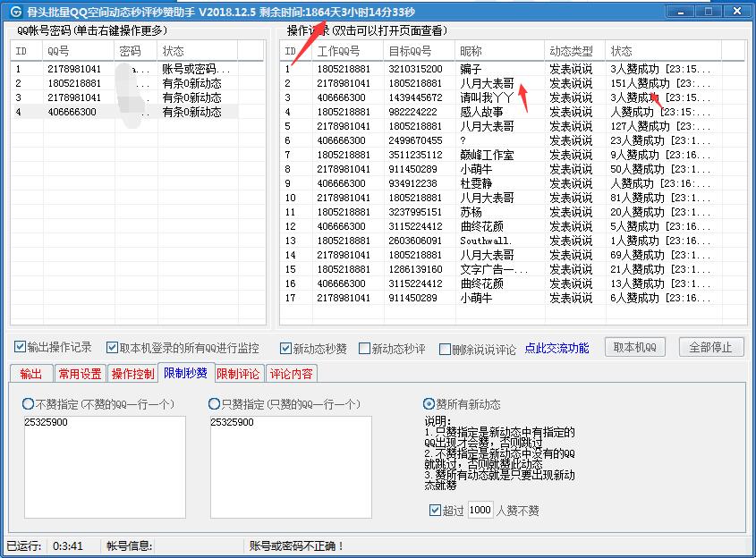Viewport: 756px width, 558px height.
Task: Select account row 1 with 账号或密码 status
Action: point(125,69)
